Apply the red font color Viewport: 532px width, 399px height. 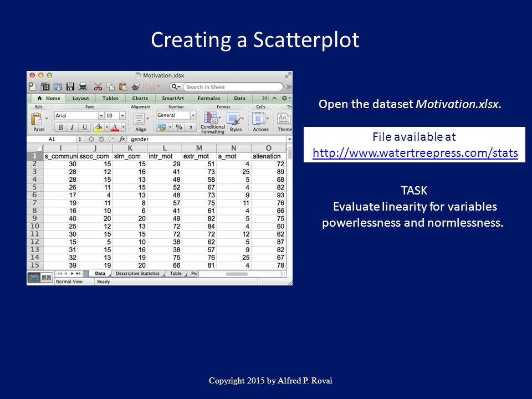tap(115, 127)
